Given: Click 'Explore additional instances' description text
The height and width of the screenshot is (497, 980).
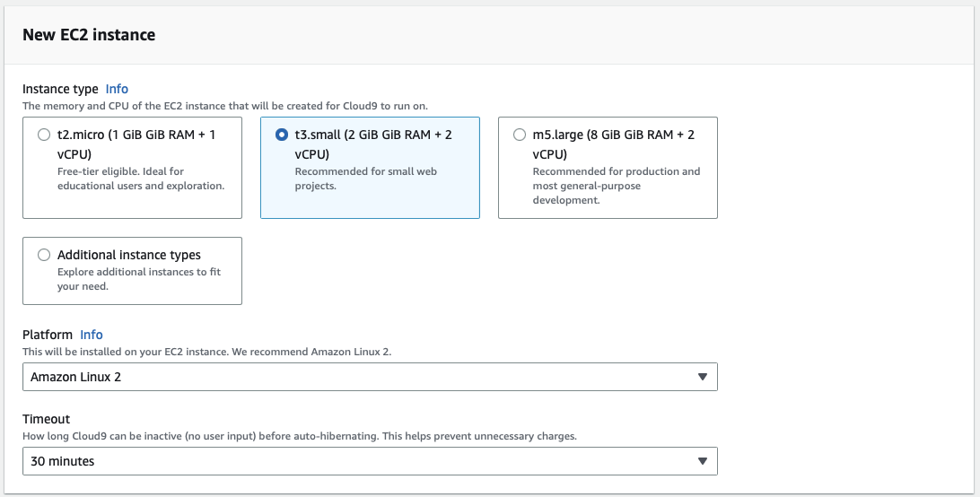Looking at the screenshot, I should (138, 279).
